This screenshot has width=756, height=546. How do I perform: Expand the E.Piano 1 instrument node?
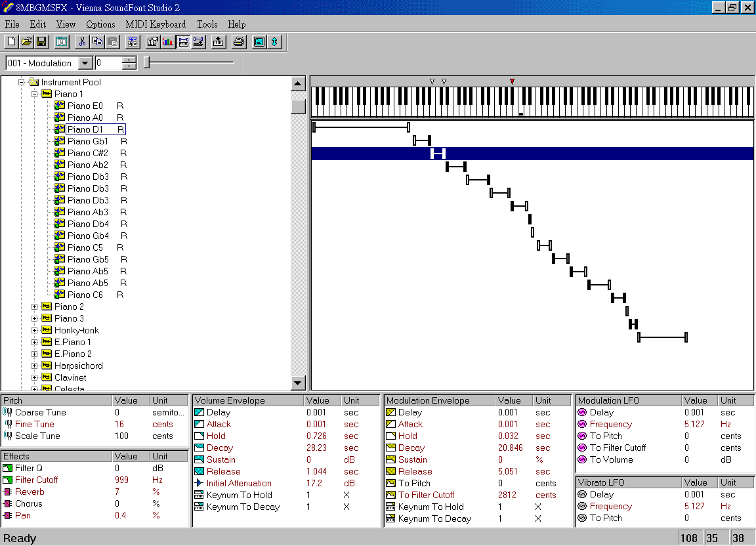coord(34,342)
